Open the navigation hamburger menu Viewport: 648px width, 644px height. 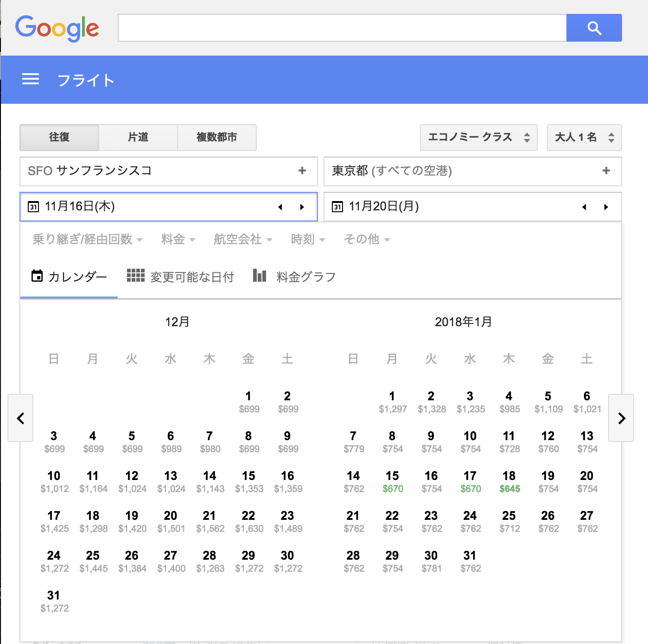click(30, 79)
